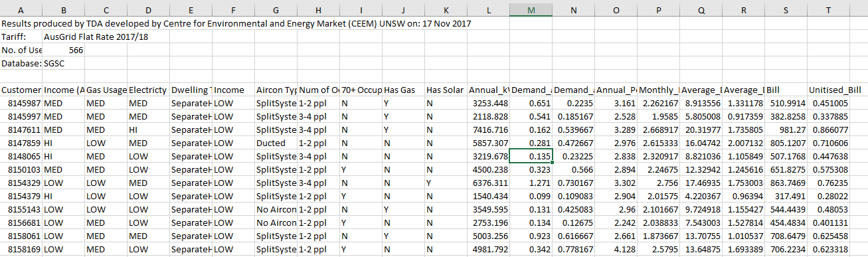The image size is (868, 257).
Task: Click annual kWh value 7416.716
Action: (488, 130)
